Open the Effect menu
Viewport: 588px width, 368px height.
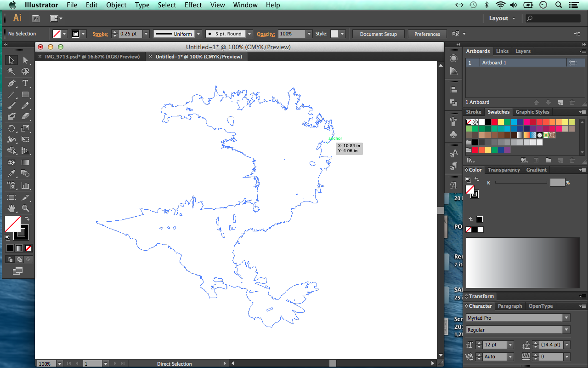tap(193, 5)
